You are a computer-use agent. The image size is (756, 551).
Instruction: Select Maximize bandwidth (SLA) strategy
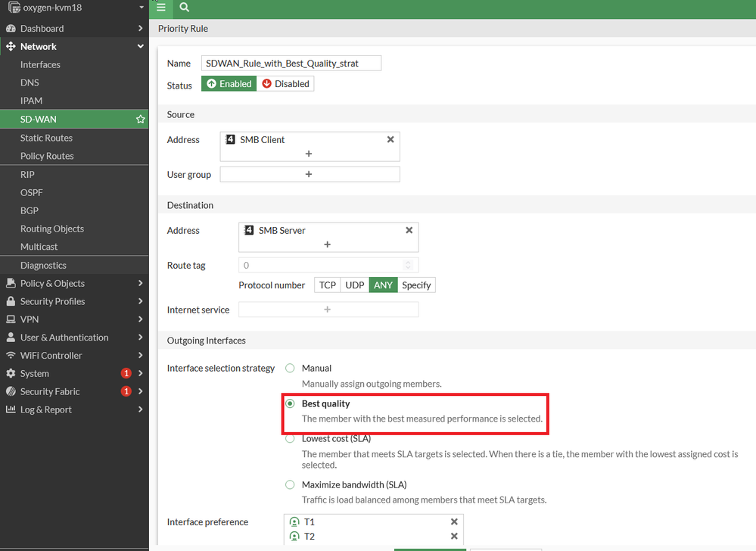click(x=290, y=484)
